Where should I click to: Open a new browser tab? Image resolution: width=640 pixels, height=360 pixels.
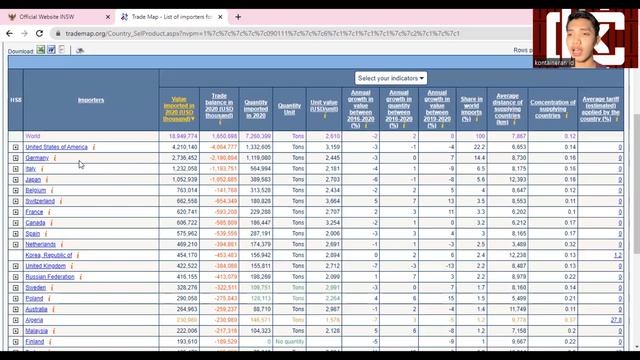238,17
